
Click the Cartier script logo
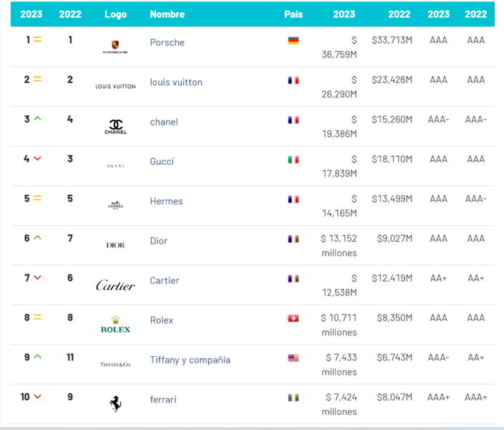(115, 285)
